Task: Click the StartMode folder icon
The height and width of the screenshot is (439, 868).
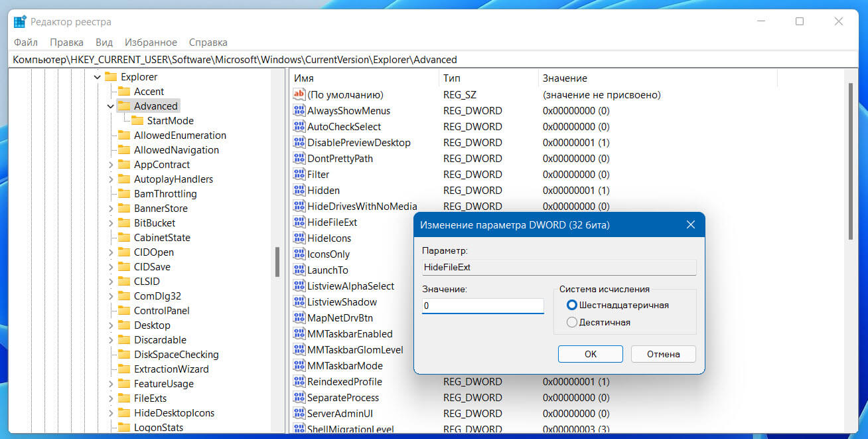Action: (137, 121)
